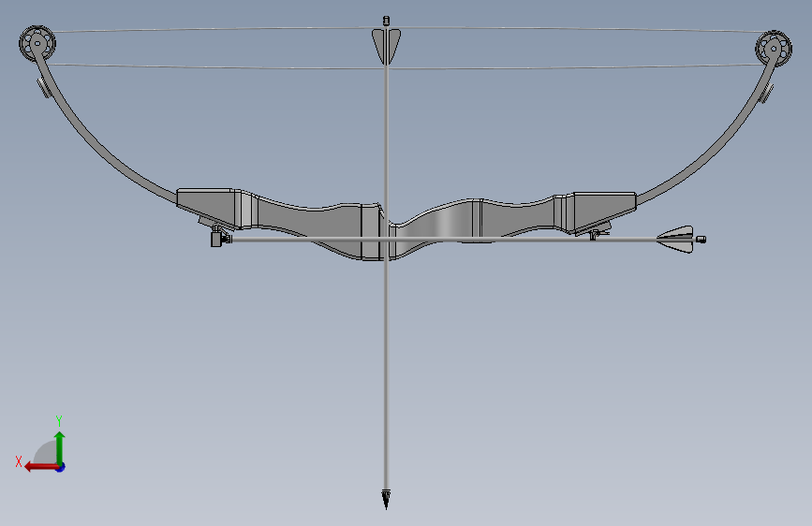Click the green Y axis arrow of triad
The height and width of the screenshot is (526, 812).
tap(60, 447)
